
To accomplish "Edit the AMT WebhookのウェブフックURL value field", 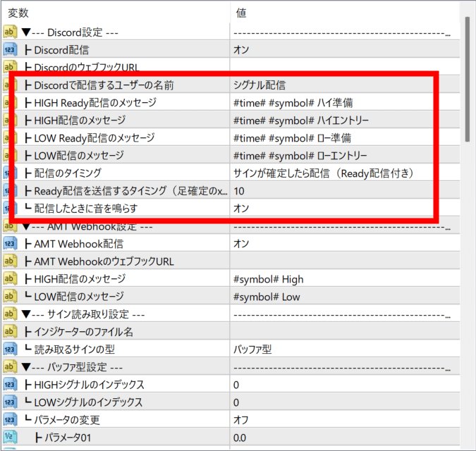I will pos(345,261).
